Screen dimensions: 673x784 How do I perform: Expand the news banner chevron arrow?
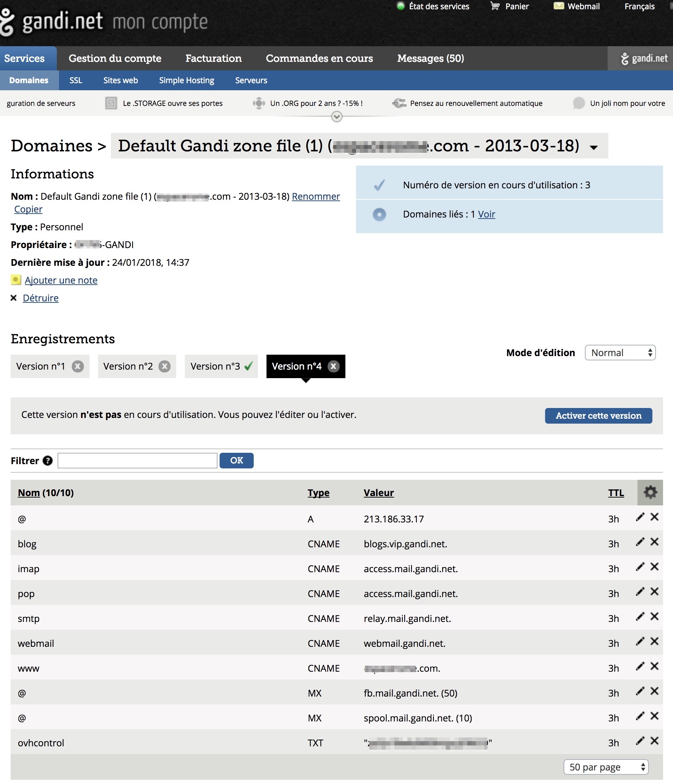tap(337, 117)
